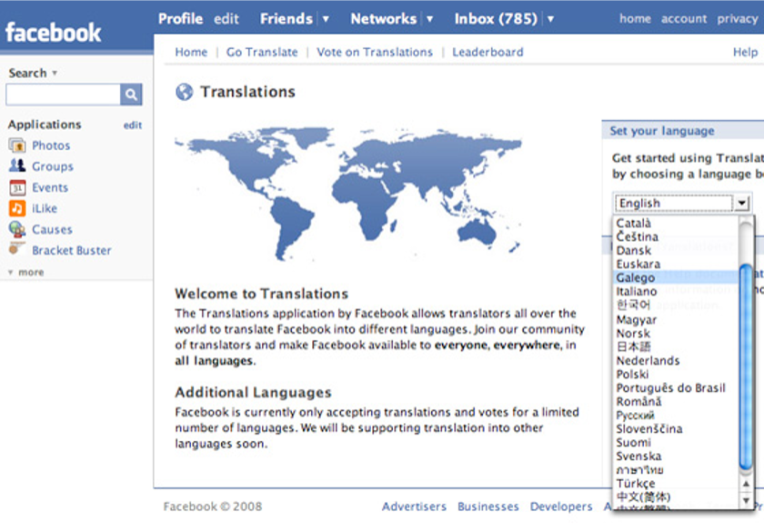This screenshot has height=532, width=764.
Task: Go to home in the top bar
Action: tap(635, 19)
